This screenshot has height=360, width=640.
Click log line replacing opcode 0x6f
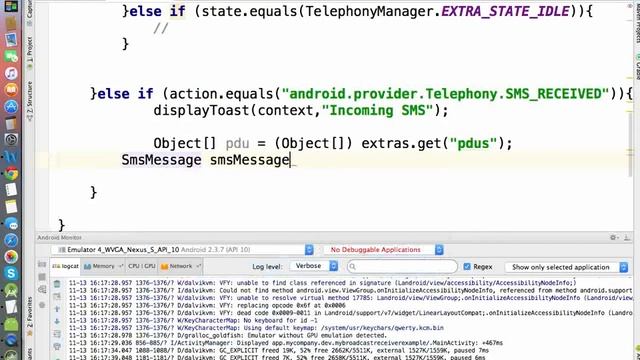tap(207, 305)
